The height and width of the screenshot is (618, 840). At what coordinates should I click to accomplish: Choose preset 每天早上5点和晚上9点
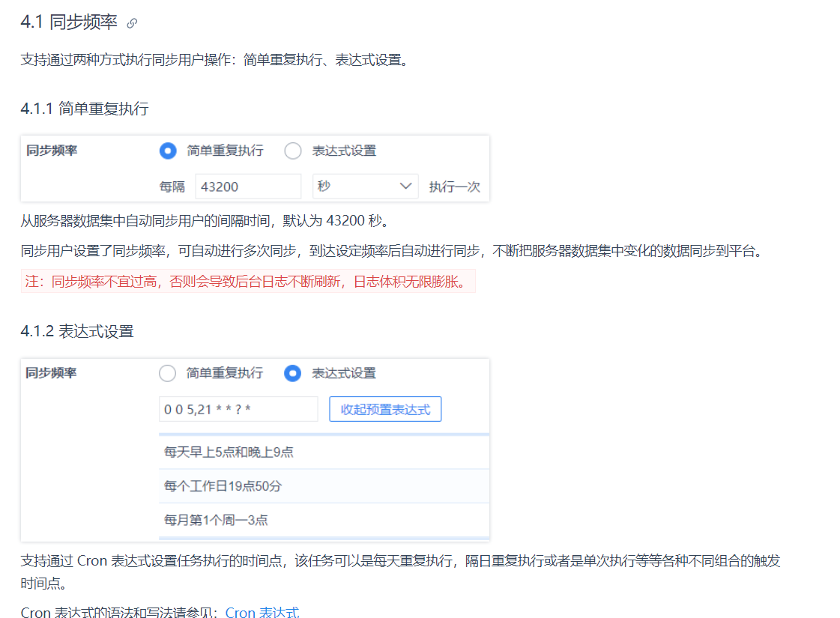point(324,452)
